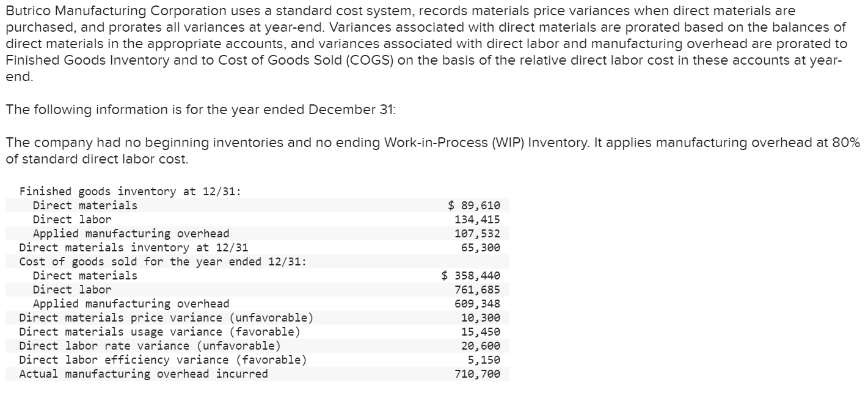Select the Direct materials usage variance line
Screen dimensions: 868x396
click(x=159, y=331)
